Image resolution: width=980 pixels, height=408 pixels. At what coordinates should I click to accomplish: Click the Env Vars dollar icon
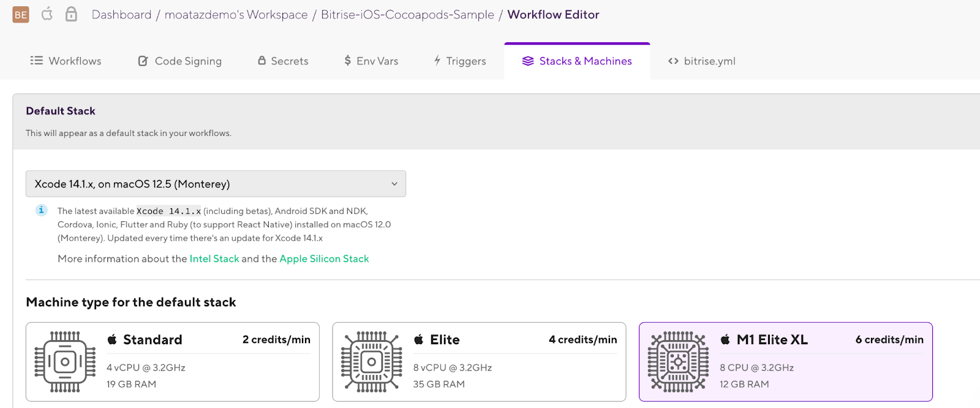[347, 61]
